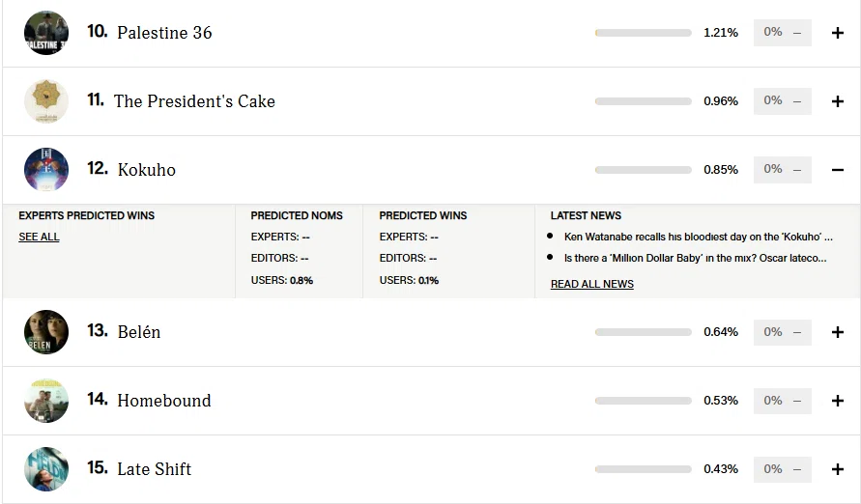Expand the Belén row plus icon
Viewport: 861px width, 504px height.
click(x=838, y=332)
